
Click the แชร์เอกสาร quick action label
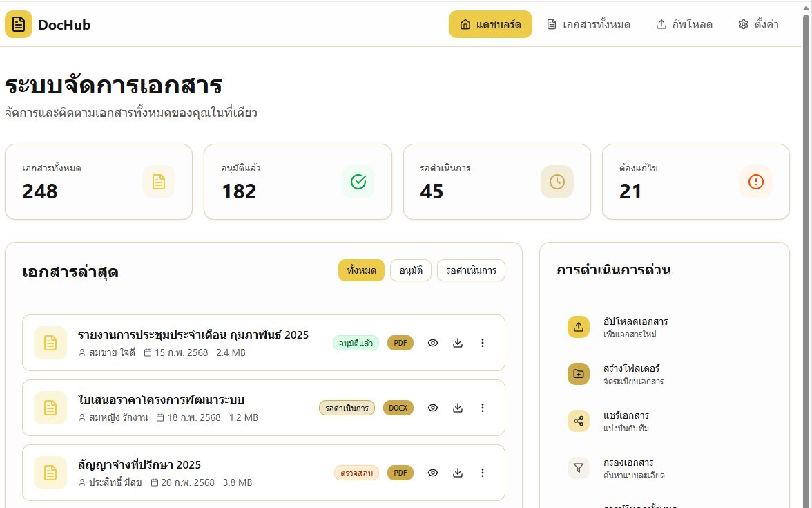pyautogui.click(x=626, y=415)
